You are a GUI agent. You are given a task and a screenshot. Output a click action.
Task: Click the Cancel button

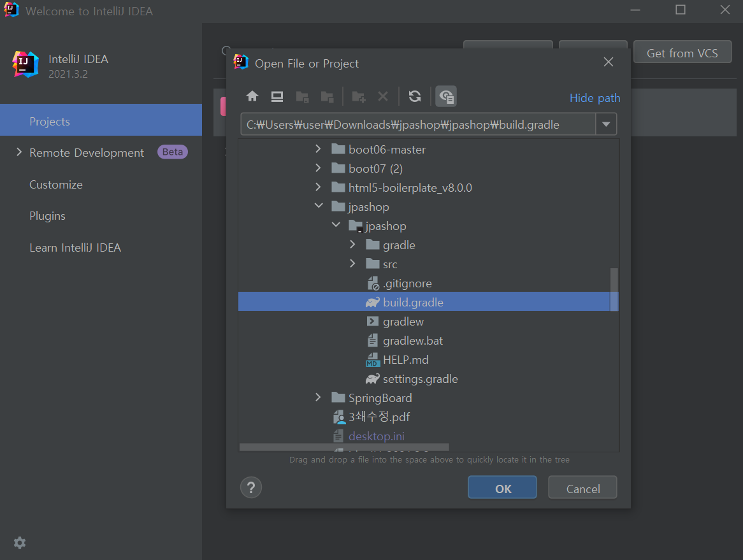coord(583,487)
